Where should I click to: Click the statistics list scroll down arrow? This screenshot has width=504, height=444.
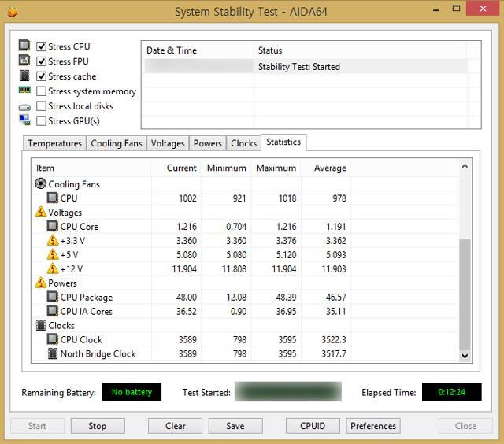click(x=465, y=356)
